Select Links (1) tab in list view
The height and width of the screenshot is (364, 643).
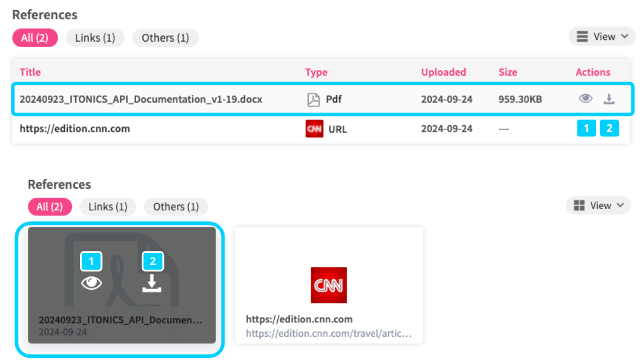click(94, 37)
